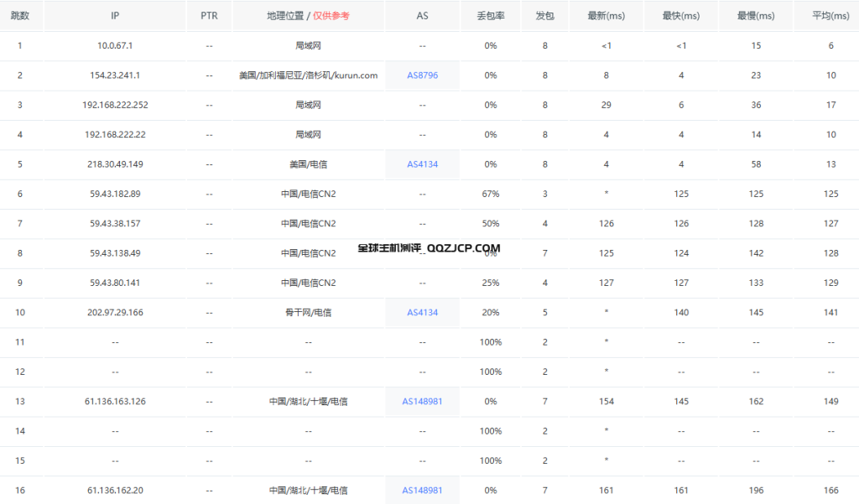
Task: Select IP address 154.23.241.1 on hop 2
Action: [115, 75]
